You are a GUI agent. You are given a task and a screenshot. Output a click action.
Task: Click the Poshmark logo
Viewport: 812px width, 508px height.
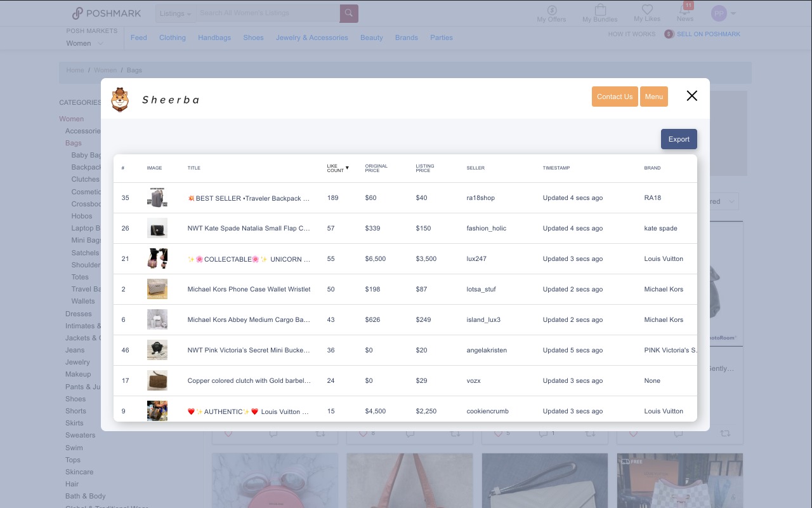[x=107, y=13]
